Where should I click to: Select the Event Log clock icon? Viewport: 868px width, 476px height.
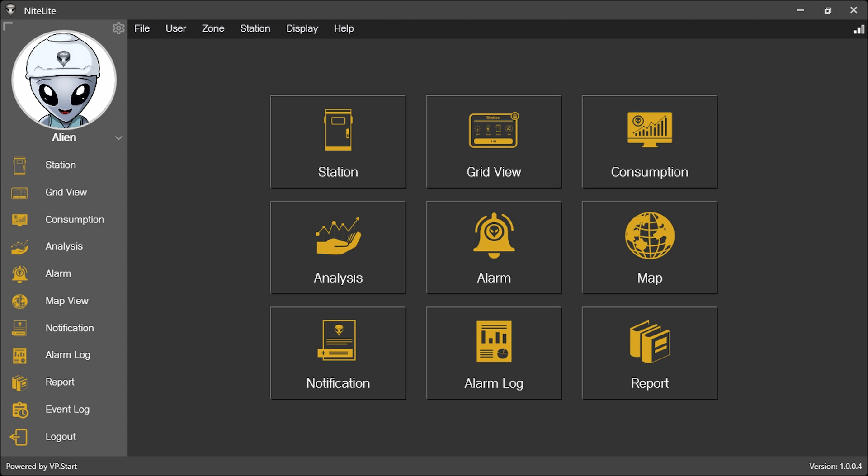[20, 409]
